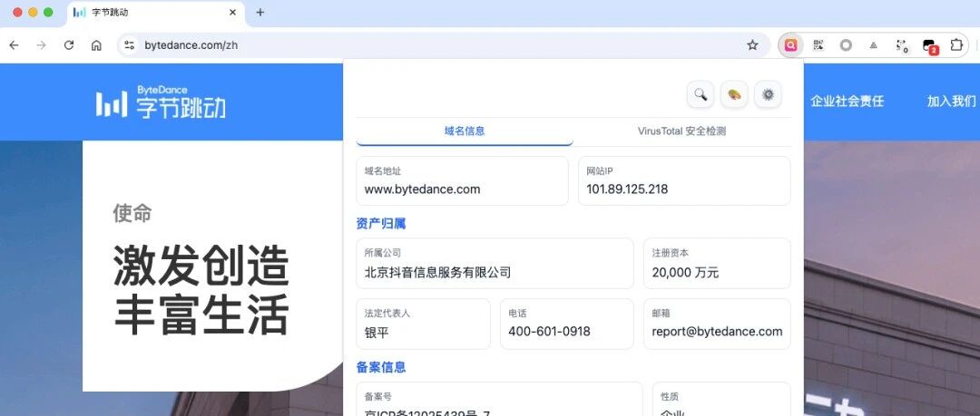View site information icon in address bar
980x416 pixels.
click(130, 45)
